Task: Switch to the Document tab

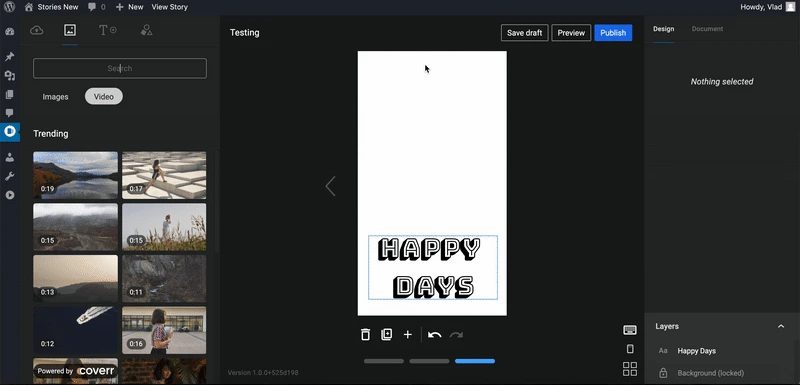Action: click(707, 29)
